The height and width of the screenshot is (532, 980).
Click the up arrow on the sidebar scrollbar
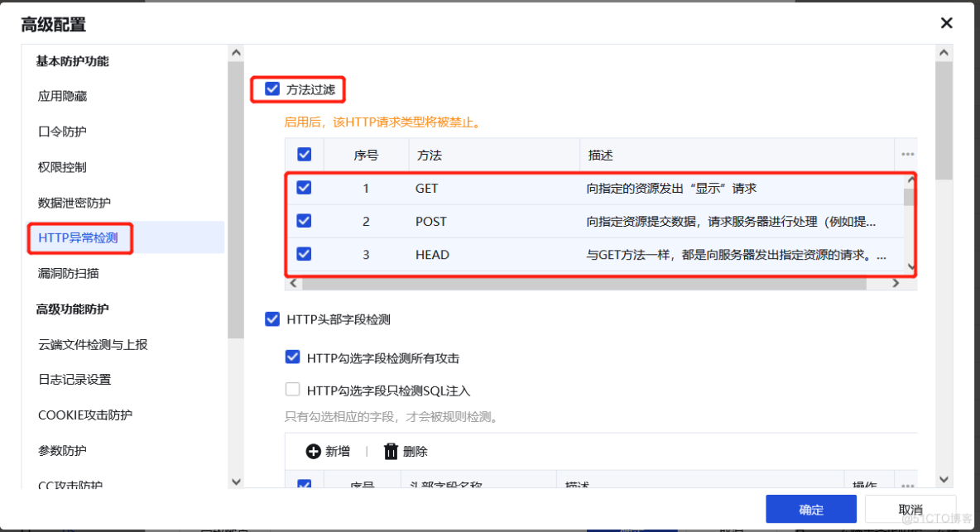[236, 51]
